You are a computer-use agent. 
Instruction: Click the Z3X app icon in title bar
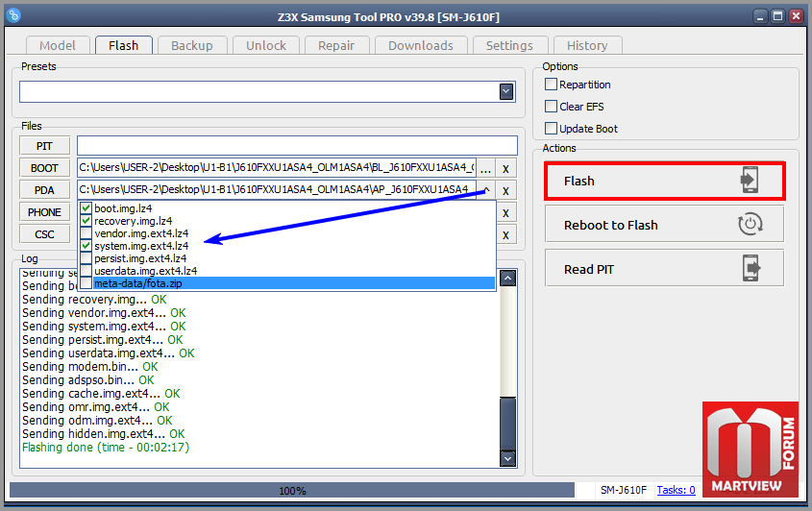tap(14, 16)
